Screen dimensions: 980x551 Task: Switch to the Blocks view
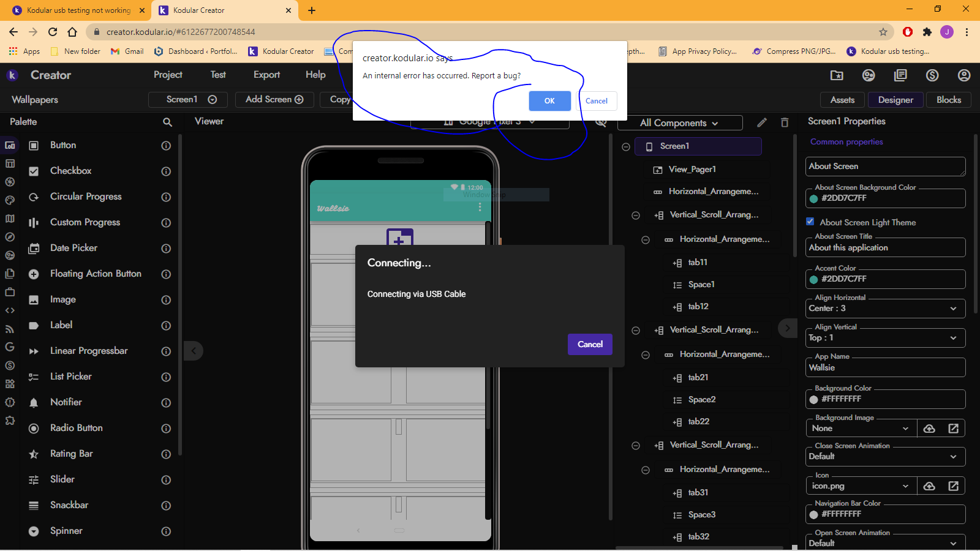[x=949, y=100]
